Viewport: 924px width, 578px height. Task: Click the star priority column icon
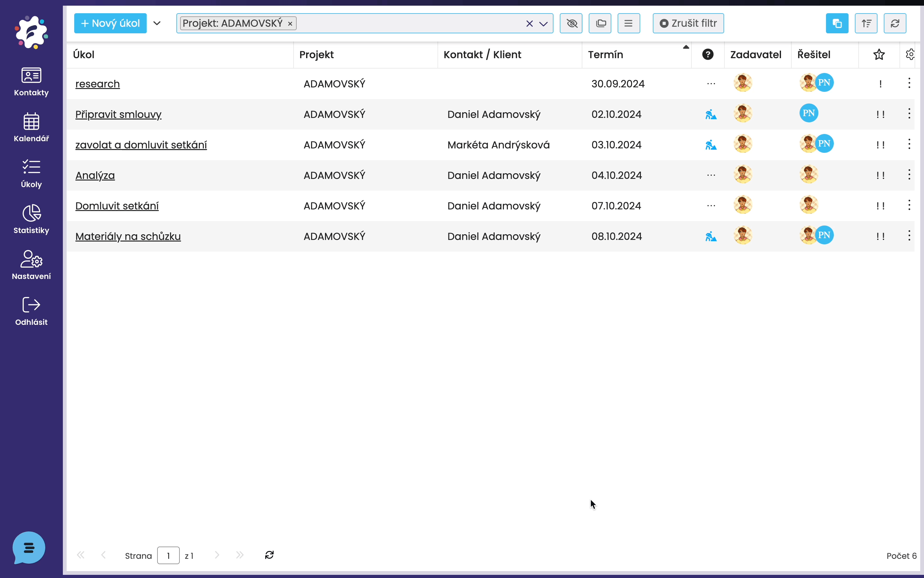coord(879,55)
